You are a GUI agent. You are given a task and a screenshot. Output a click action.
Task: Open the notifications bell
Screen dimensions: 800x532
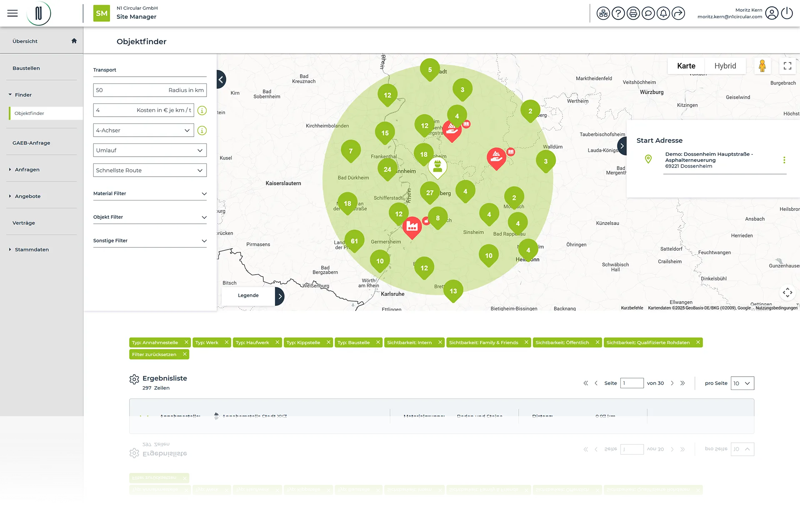pos(663,13)
